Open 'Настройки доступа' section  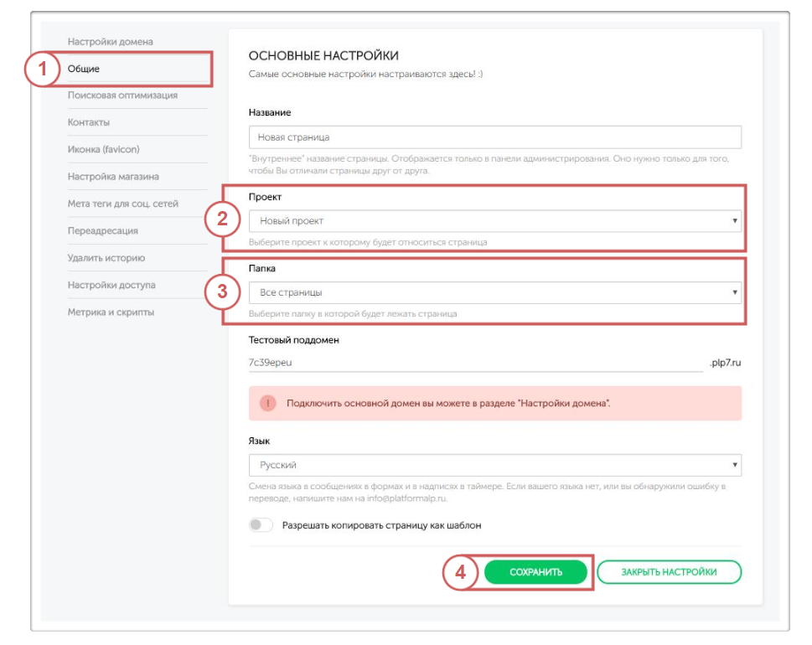(x=111, y=285)
